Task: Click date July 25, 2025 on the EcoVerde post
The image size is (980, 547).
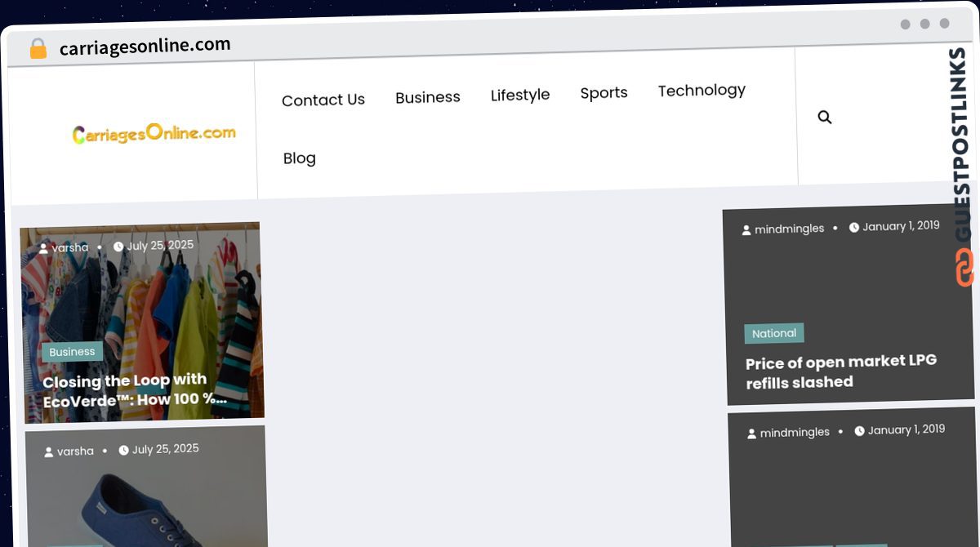Action: click(x=160, y=245)
